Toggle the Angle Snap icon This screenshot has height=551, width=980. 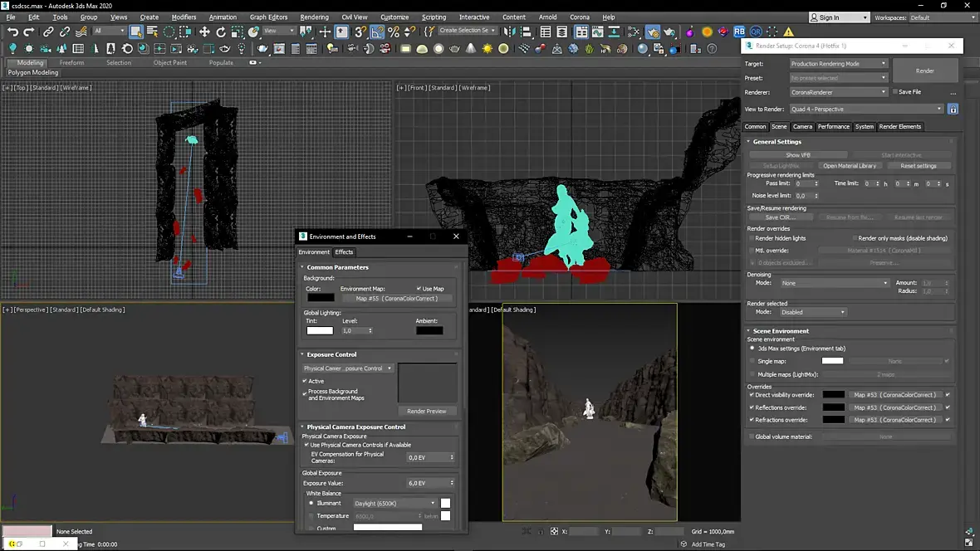click(x=377, y=32)
